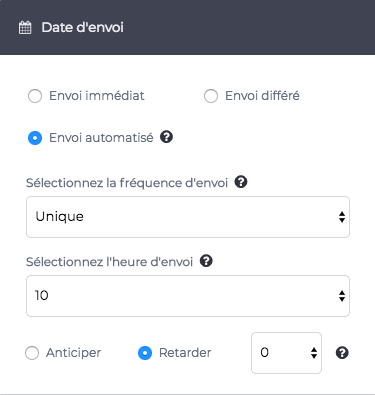This screenshot has height=395, width=375.
Task: Click the arrows on the Unique select
Action: click(342, 217)
